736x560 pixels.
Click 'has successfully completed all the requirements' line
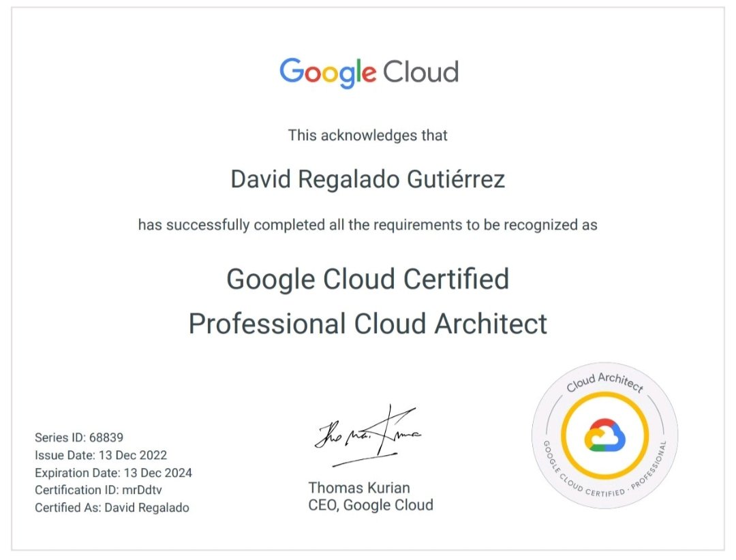tap(367, 225)
